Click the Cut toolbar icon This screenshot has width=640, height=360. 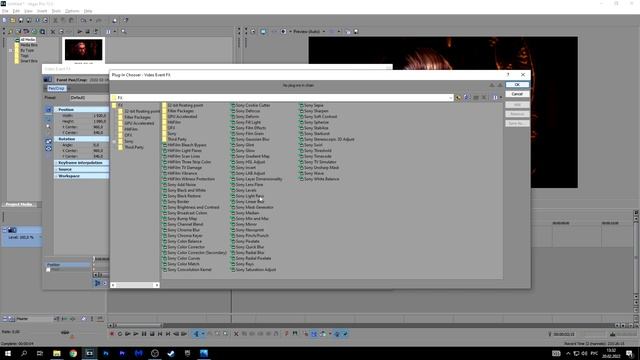coord(56,20)
